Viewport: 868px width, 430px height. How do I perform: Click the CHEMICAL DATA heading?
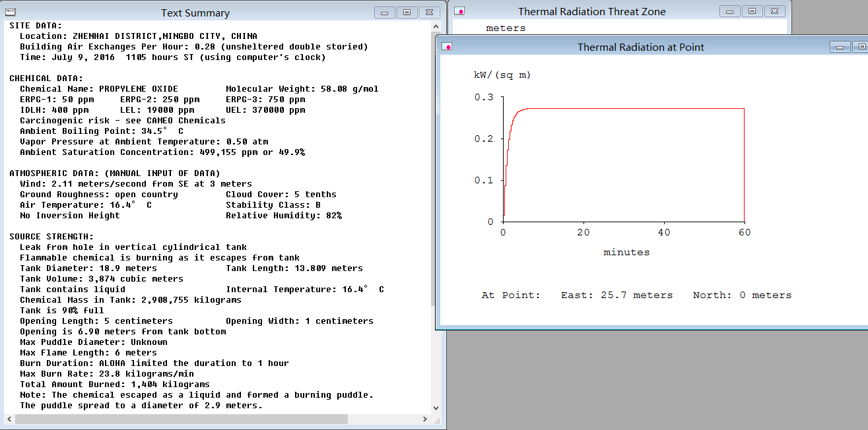click(45, 78)
